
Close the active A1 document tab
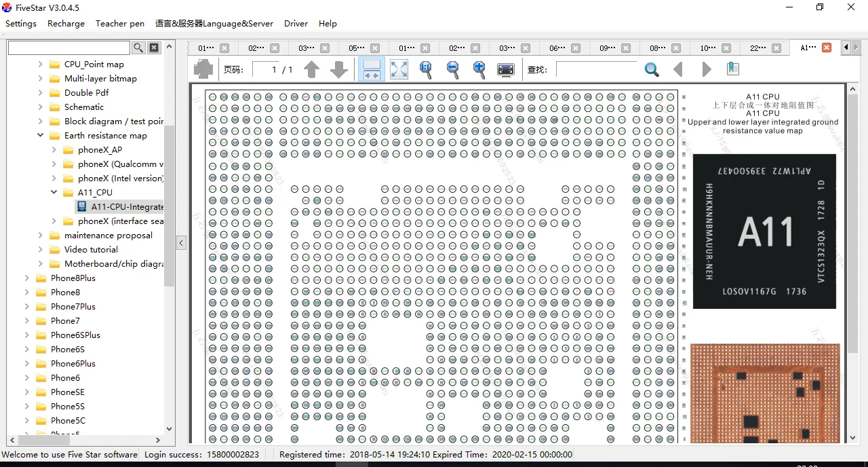tap(826, 48)
